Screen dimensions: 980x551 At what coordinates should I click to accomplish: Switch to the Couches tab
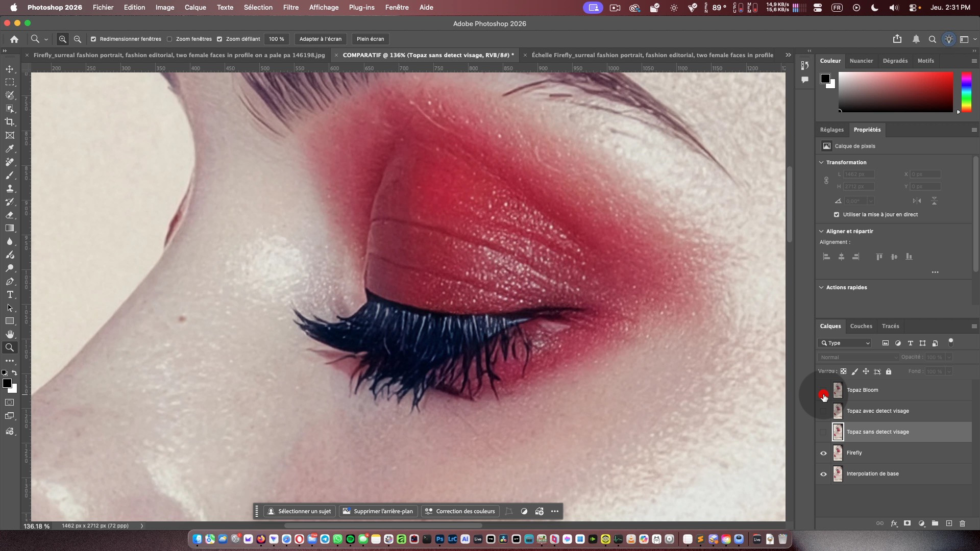coord(861,326)
